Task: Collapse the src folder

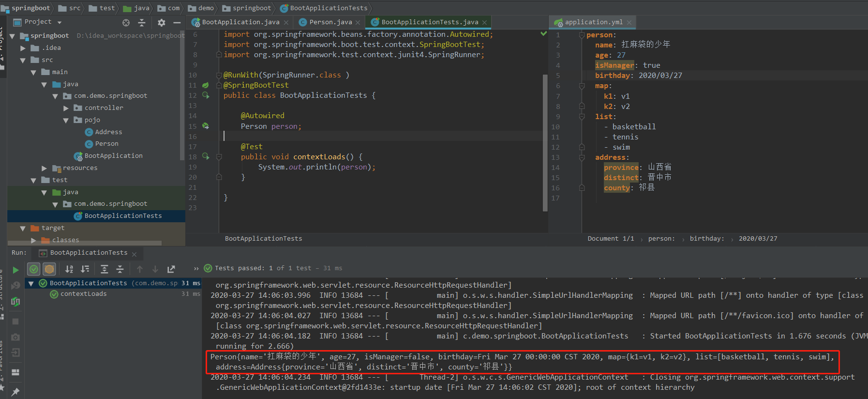Action: [x=23, y=60]
